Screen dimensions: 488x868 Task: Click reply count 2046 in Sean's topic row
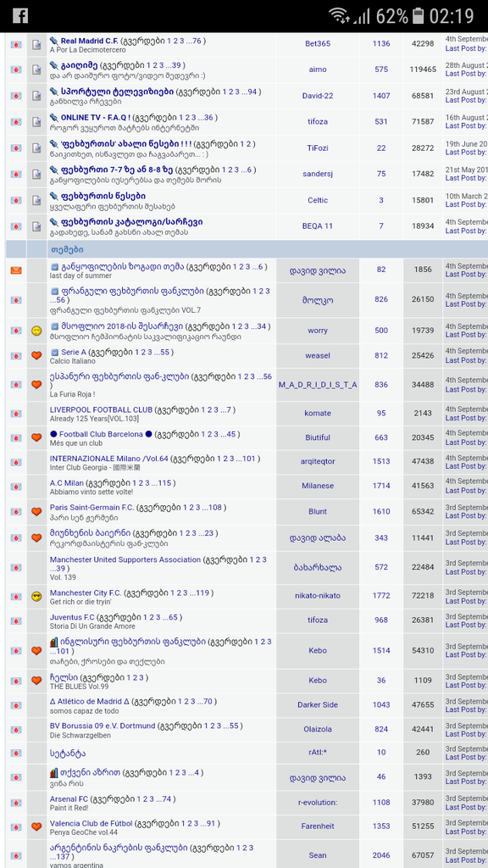point(381,855)
